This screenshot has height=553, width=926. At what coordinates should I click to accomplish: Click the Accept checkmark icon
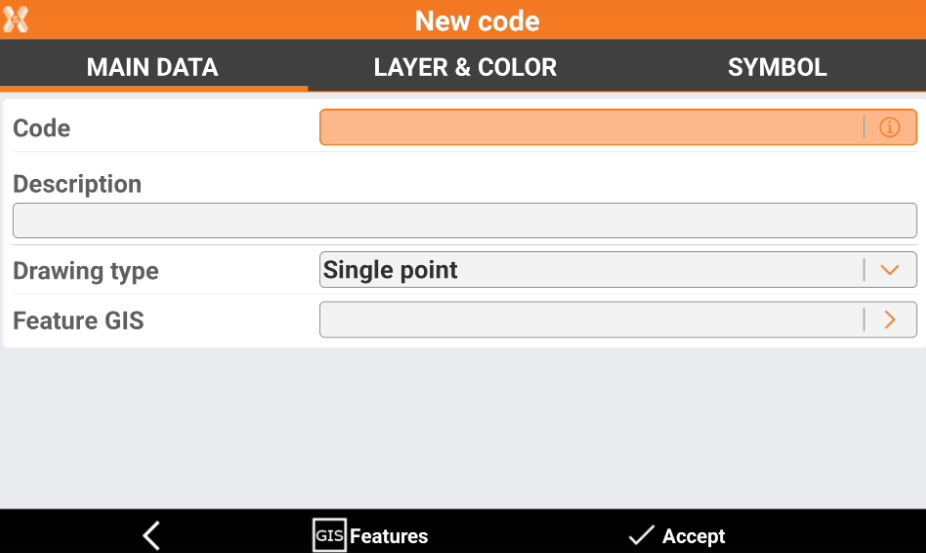640,536
